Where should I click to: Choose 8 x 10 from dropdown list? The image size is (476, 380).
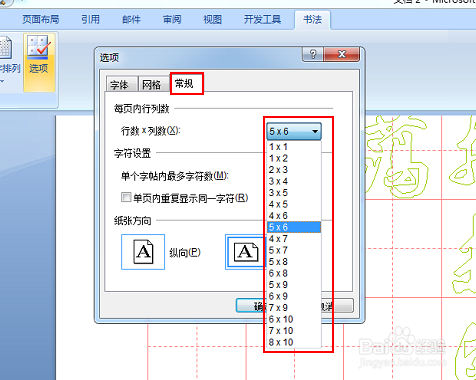pyautogui.click(x=294, y=342)
